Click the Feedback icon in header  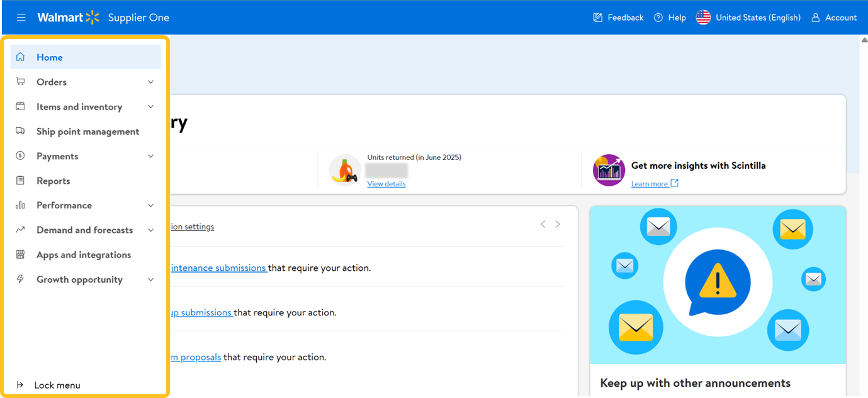point(598,18)
